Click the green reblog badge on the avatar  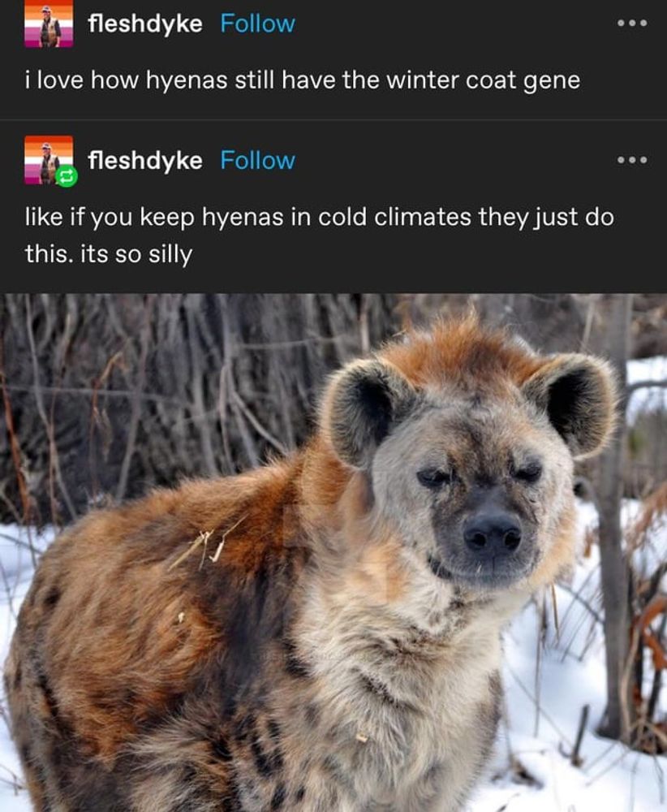click(x=67, y=177)
